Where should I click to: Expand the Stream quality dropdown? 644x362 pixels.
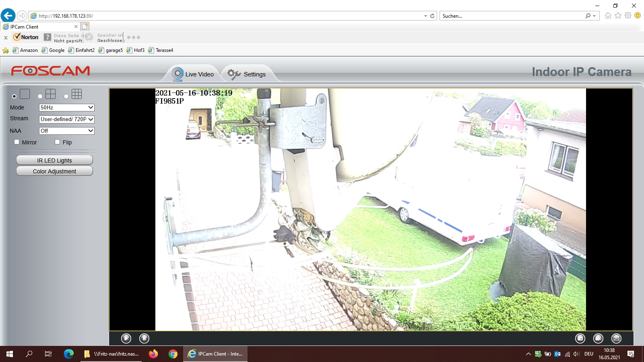66,119
